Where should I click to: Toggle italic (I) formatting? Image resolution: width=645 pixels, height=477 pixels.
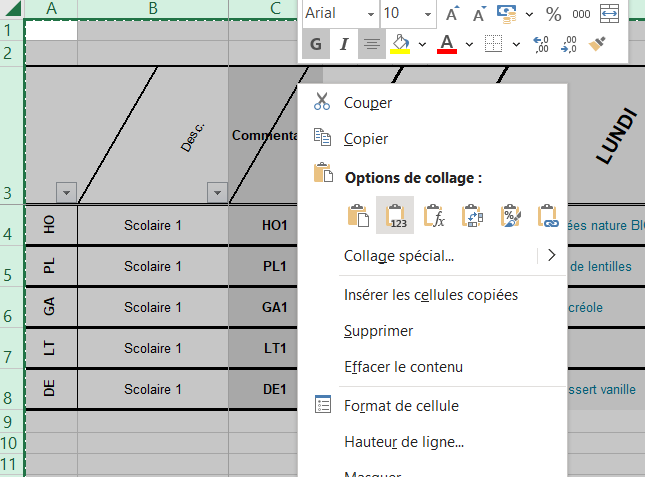click(344, 44)
